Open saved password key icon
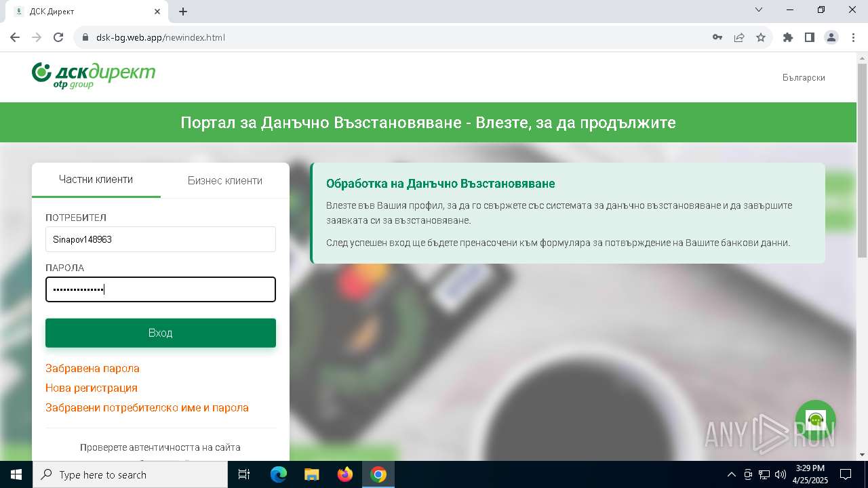 coord(717,37)
